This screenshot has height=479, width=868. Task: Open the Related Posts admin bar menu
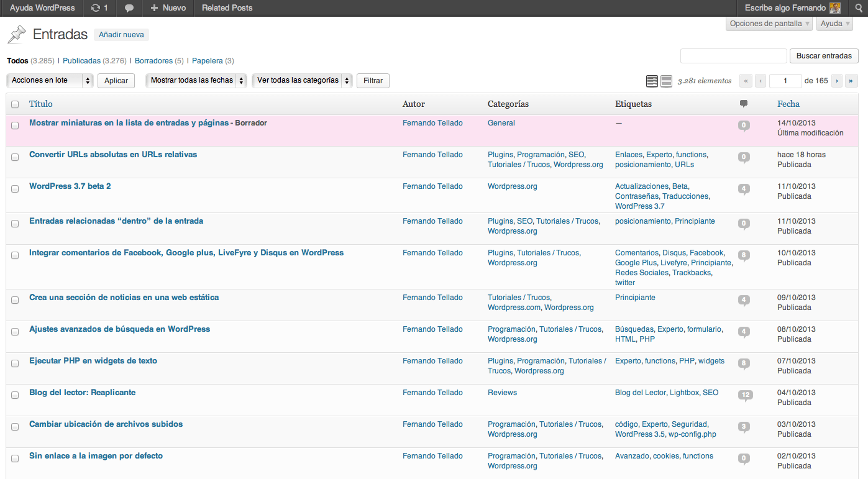(227, 8)
